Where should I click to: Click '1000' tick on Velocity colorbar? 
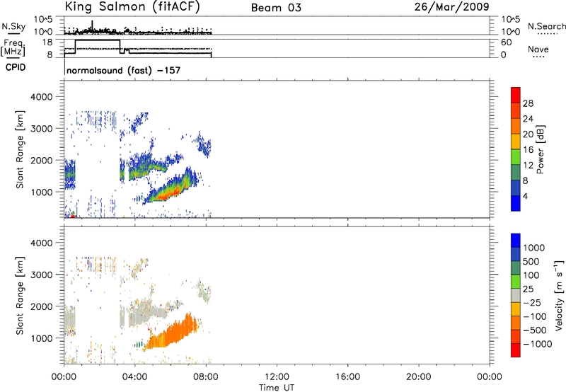533,248
